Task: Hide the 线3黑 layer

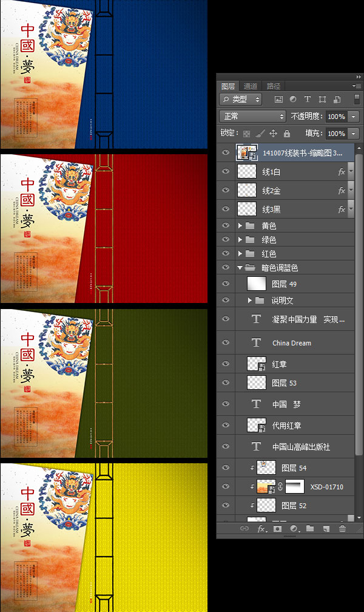Action: pyautogui.click(x=226, y=209)
